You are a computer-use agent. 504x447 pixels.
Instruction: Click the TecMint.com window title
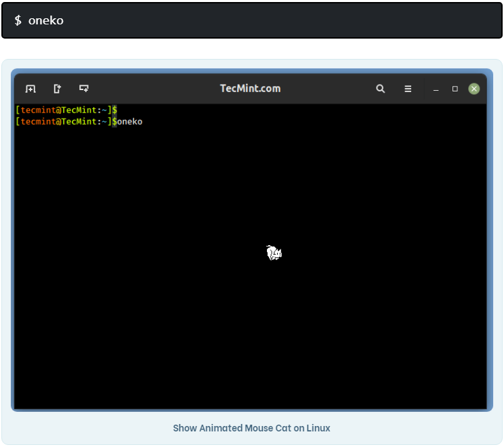click(x=250, y=89)
